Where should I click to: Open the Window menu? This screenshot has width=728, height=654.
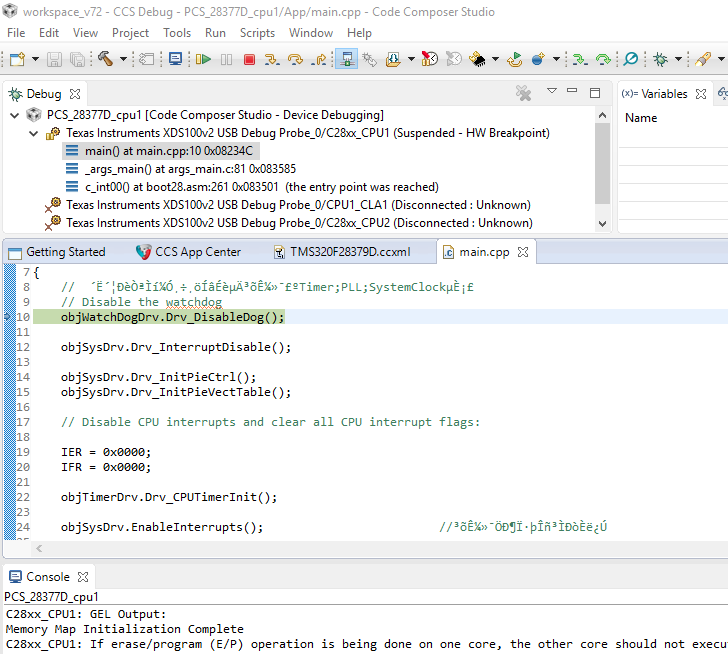311,33
